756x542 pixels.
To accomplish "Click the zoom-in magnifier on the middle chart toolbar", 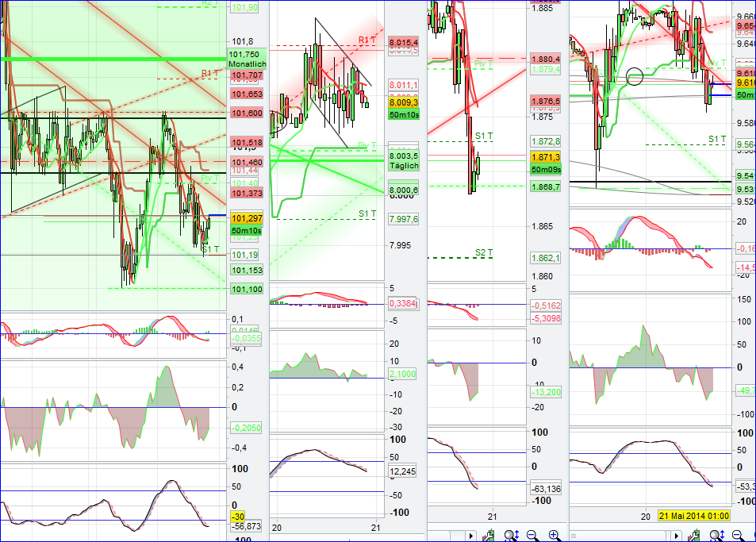I will point(555,535).
